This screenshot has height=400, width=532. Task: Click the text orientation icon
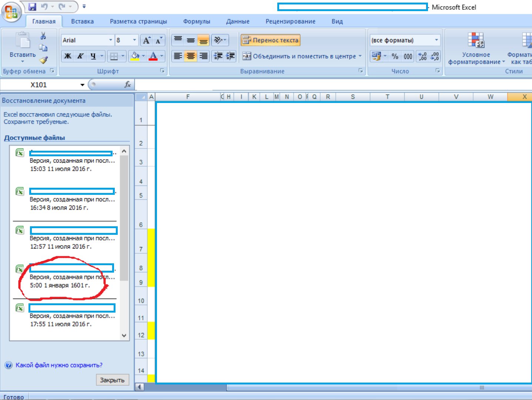click(220, 40)
